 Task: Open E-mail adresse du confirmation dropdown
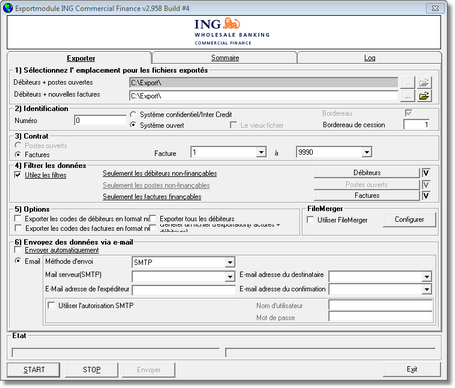[427, 289]
